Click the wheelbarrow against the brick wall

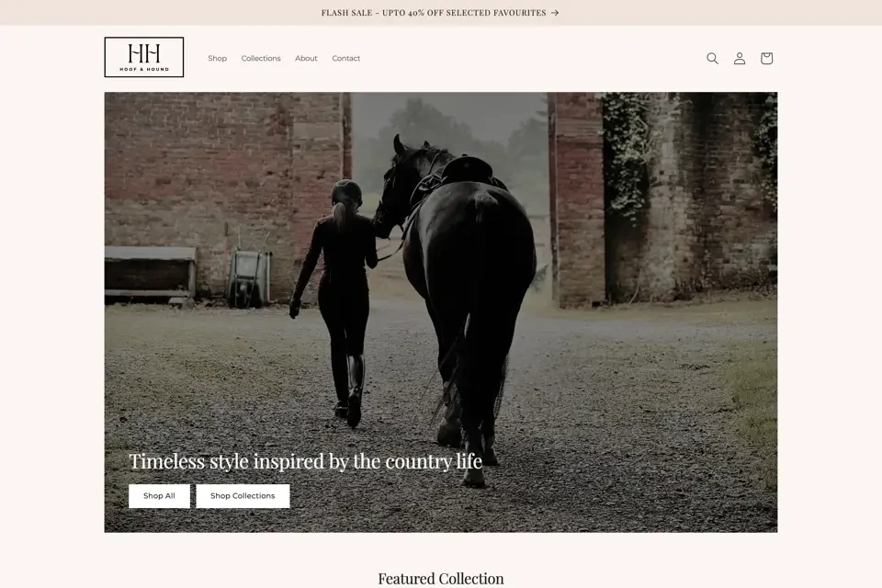(249, 278)
